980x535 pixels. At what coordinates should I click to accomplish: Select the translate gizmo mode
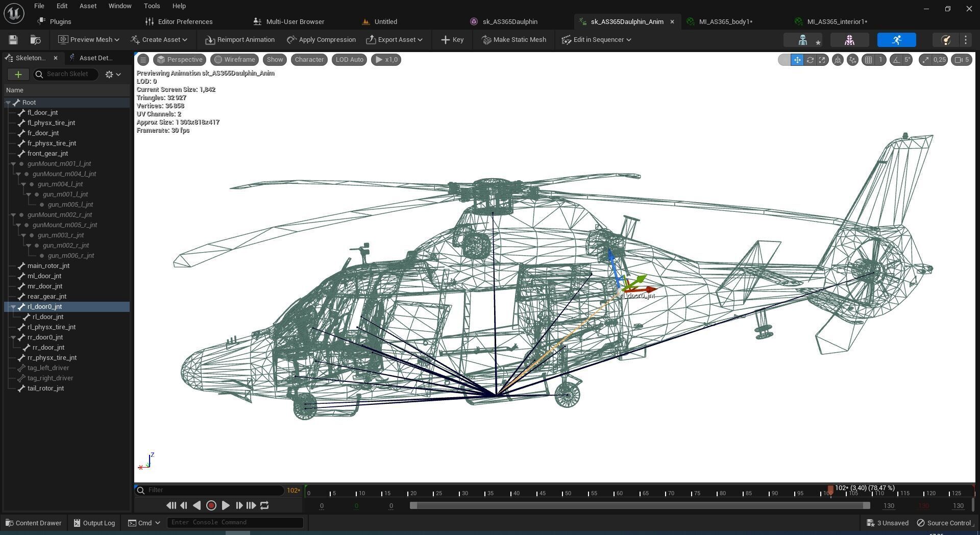pos(797,60)
